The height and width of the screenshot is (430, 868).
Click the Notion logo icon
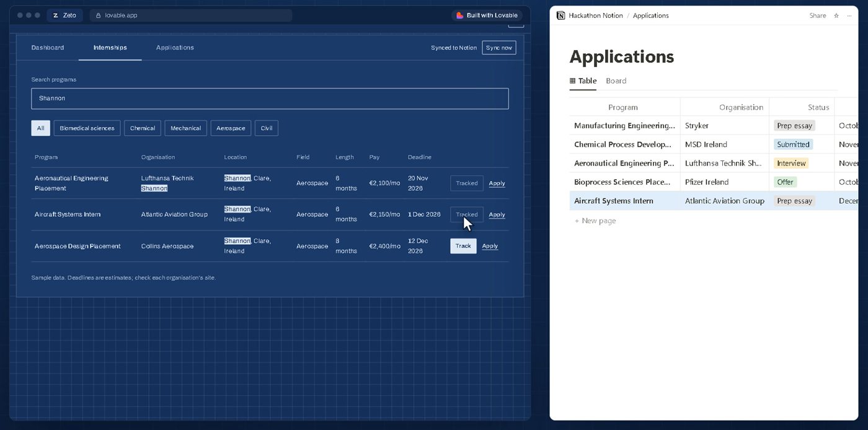pyautogui.click(x=560, y=15)
